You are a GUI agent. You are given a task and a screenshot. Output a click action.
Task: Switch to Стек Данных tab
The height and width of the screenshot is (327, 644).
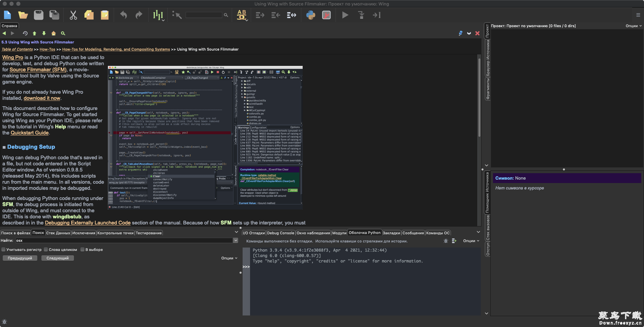pos(58,233)
